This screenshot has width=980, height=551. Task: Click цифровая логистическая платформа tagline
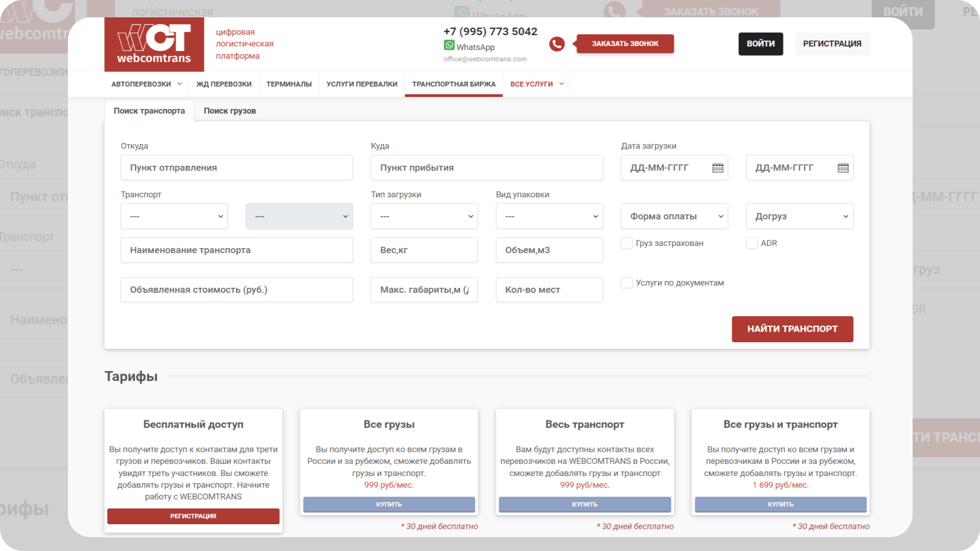tap(244, 44)
